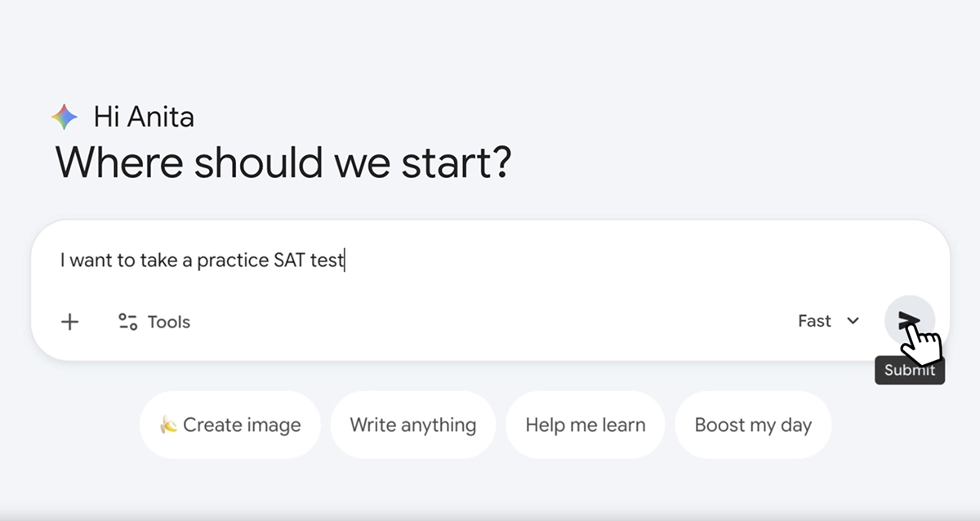Choose the Create image suggestion

click(x=229, y=425)
